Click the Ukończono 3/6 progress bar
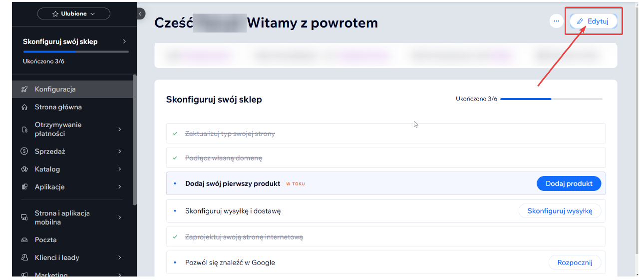 [551, 99]
